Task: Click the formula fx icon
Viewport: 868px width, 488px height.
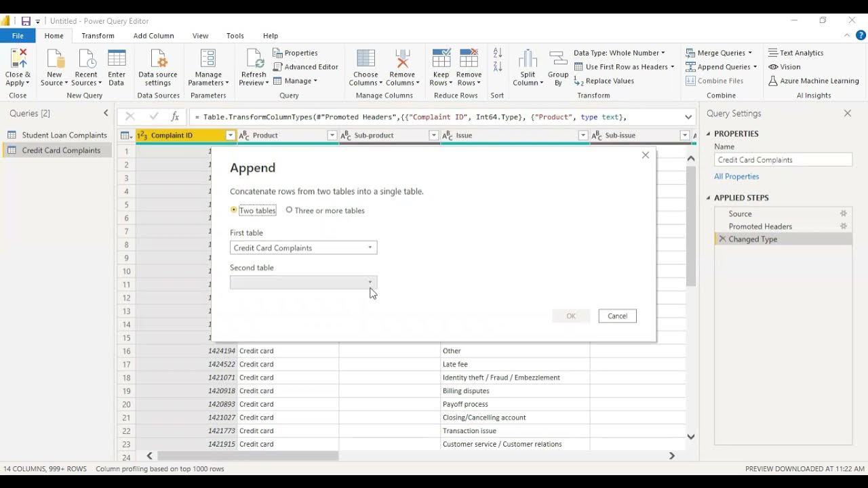Action: point(174,117)
